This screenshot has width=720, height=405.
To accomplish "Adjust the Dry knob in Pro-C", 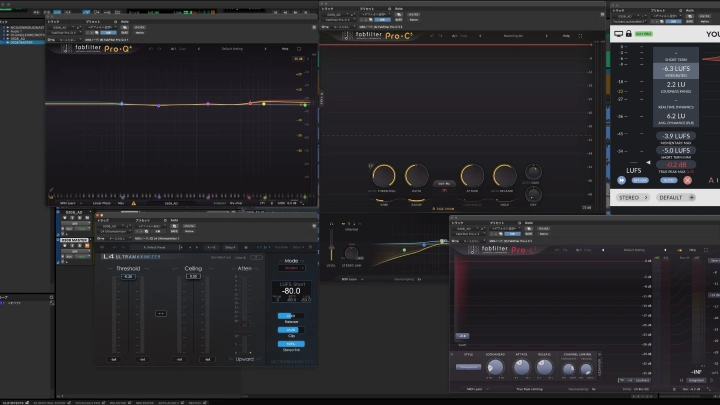I will [x=533, y=195].
